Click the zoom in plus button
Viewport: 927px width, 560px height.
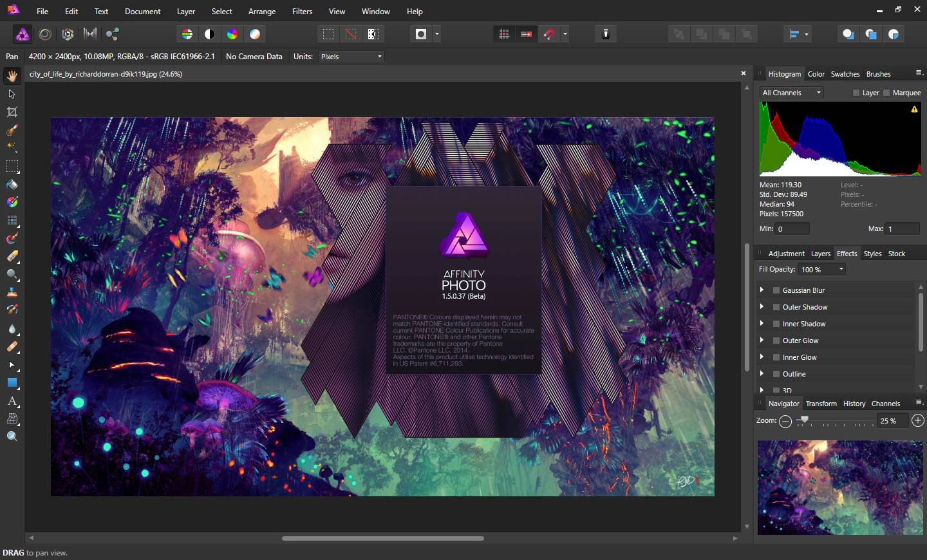click(x=918, y=420)
